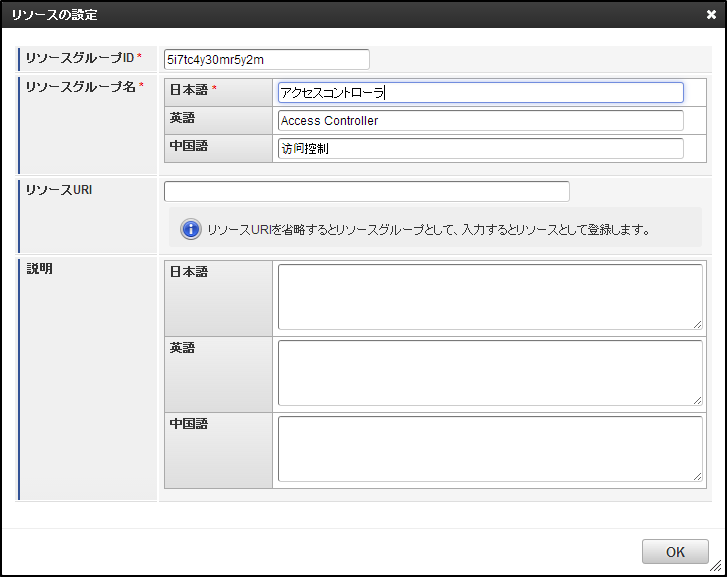Viewport: 727px width, 577px height.
Task: Click the 中国語 name field with 访问控制
Action: click(x=480, y=149)
